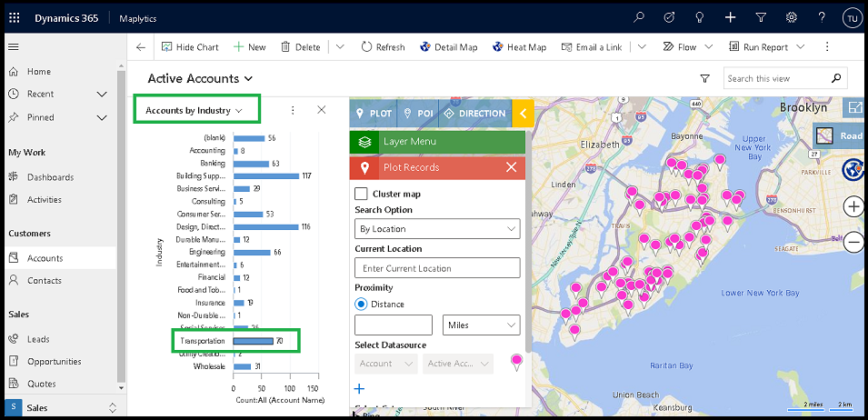Zoom out on the map
Viewport: 868px width, 420px height.
tap(853, 242)
